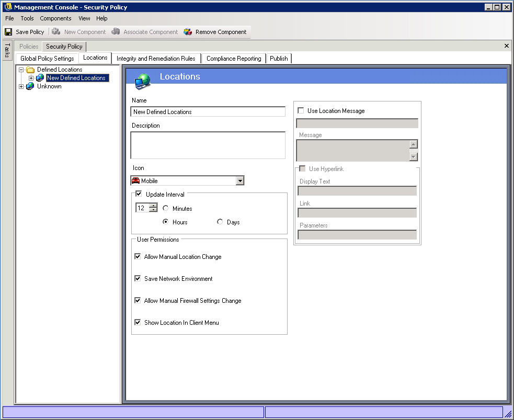This screenshot has height=420, width=514.
Task: Collapse the Defined Locations tree node
Action: point(21,70)
